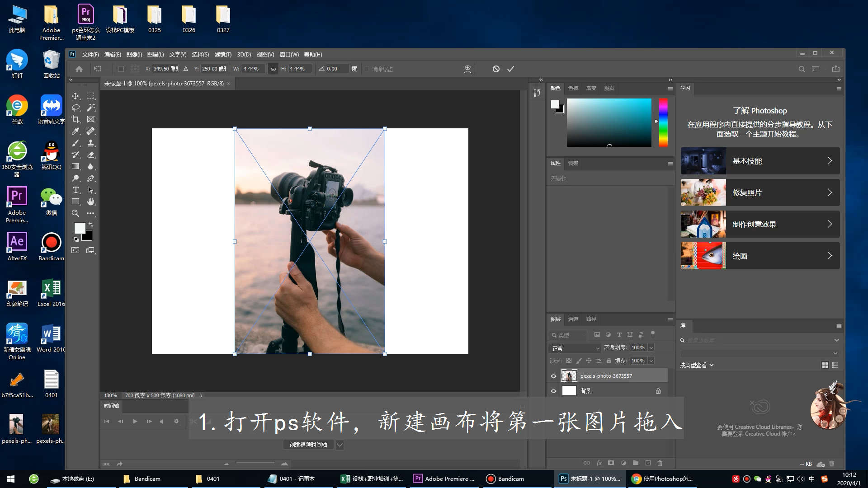868x488 pixels.
Task: Select the Horizontal Type tool
Action: [x=75, y=190]
